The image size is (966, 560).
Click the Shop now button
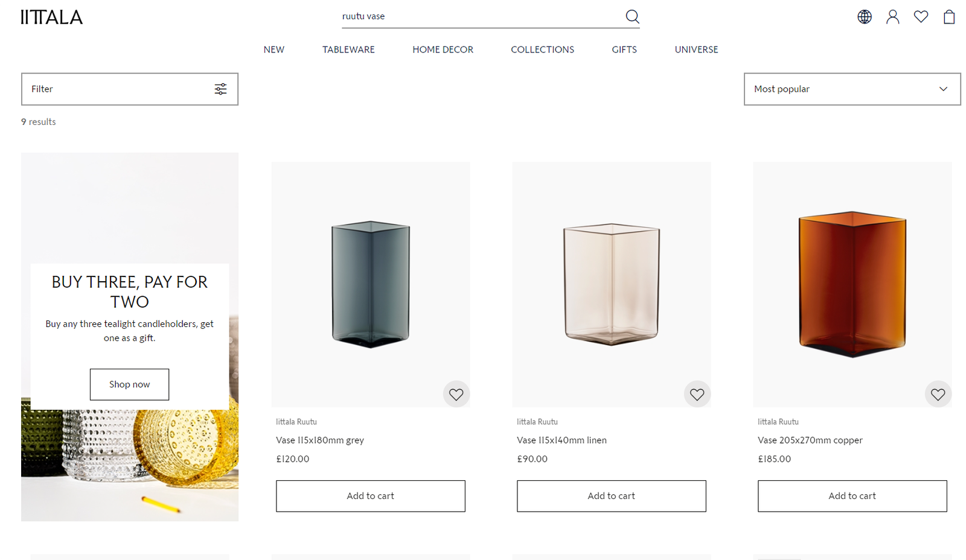point(129,384)
